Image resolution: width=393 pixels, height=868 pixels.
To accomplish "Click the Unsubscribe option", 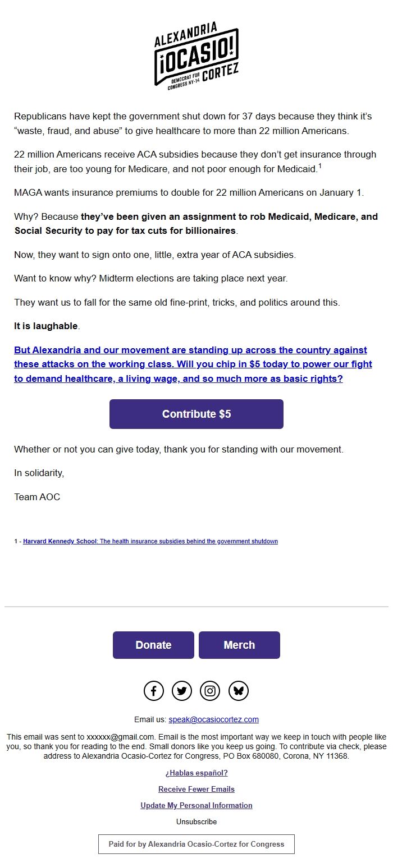I will (196, 821).
